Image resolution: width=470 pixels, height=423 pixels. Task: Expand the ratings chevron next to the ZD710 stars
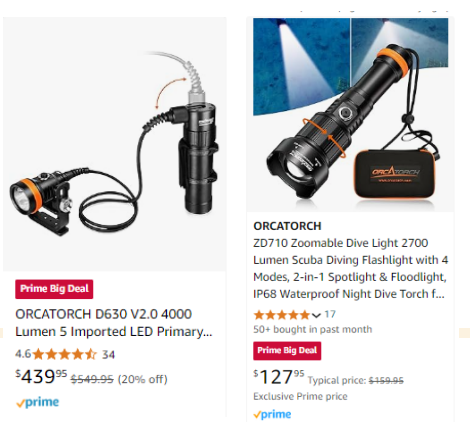click(316, 315)
